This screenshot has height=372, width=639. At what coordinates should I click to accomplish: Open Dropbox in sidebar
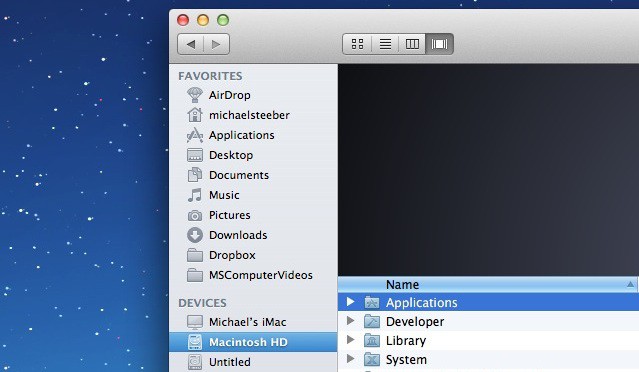[x=232, y=255]
